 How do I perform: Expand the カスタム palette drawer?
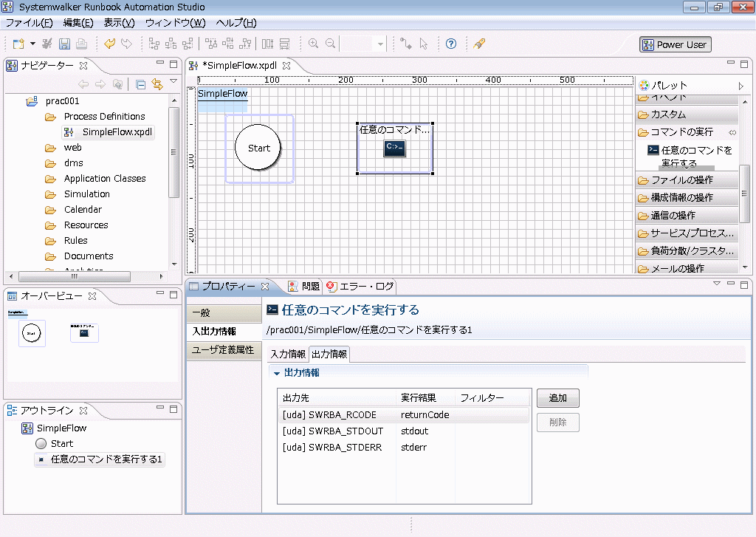[x=687, y=114]
